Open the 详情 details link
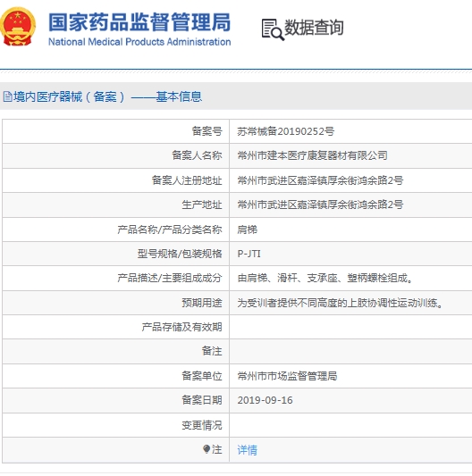The image size is (472, 476). [x=247, y=449]
